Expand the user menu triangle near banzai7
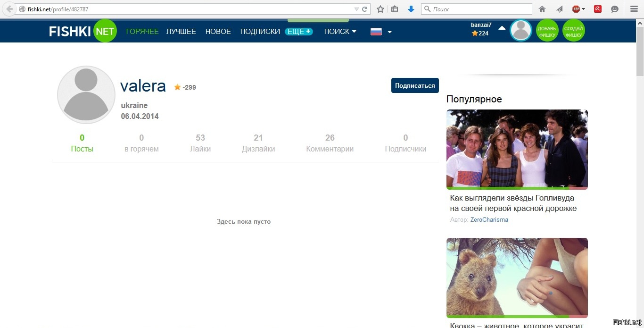The height and width of the screenshot is (328, 644). point(502,28)
